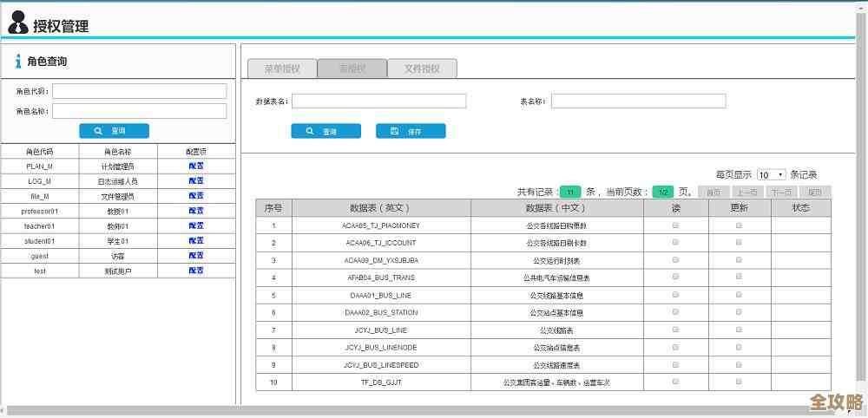Focus the 表名称 input field
This screenshot has width=868, height=418.
638,101
